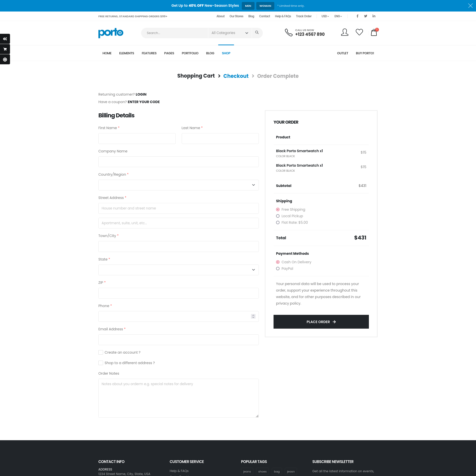Click Checkout breadcrumb step

click(x=236, y=76)
